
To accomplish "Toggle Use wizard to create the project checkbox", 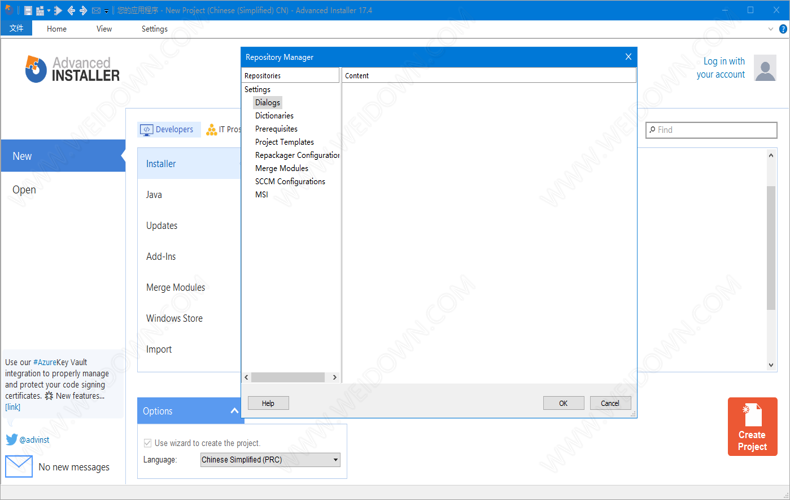I will (148, 443).
